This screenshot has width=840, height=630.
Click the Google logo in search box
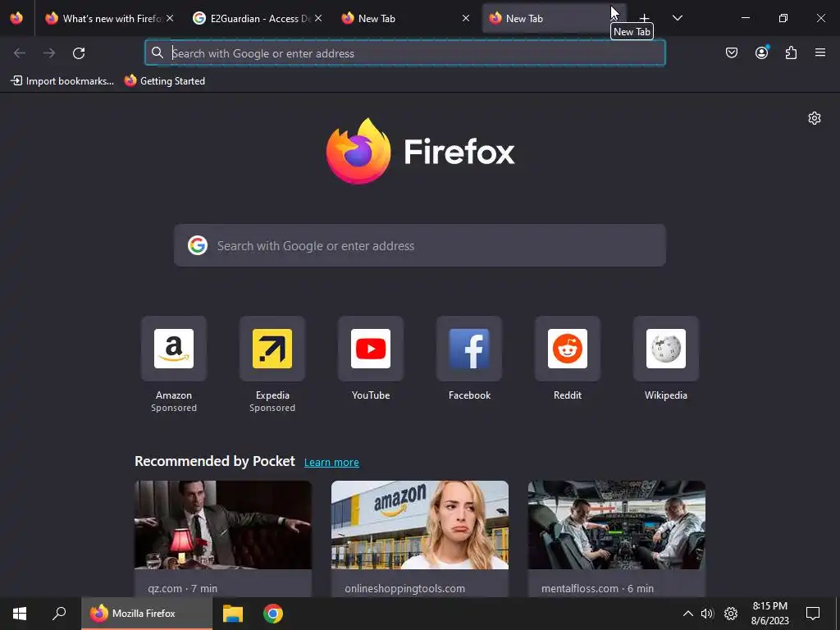pyautogui.click(x=198, y=245)
